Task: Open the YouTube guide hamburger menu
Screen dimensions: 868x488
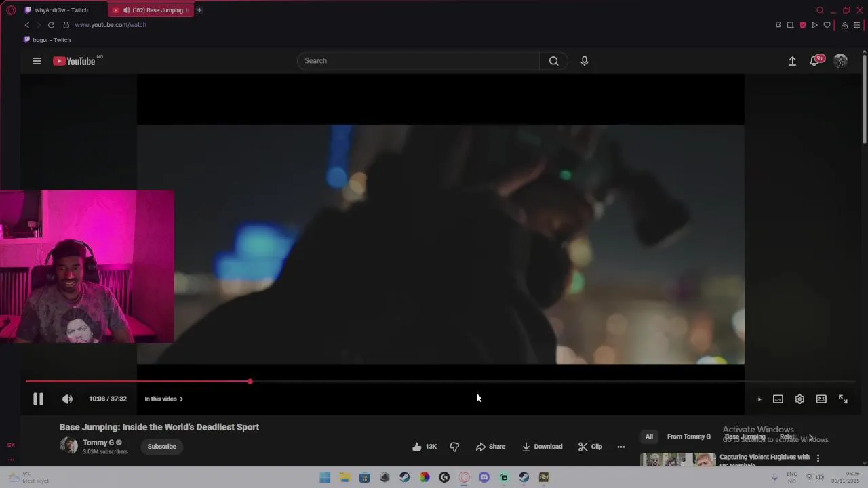Action: point(37,61)
